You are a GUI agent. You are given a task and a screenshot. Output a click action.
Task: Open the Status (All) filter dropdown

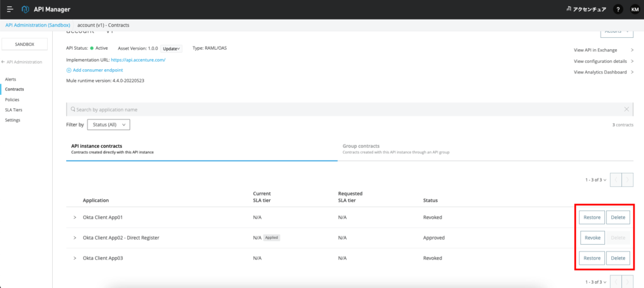click(x=108, y=125)
